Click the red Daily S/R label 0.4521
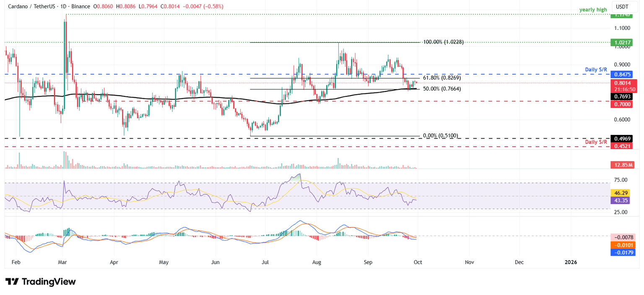The width and height of the screenshot is (644, 295). 623,146
